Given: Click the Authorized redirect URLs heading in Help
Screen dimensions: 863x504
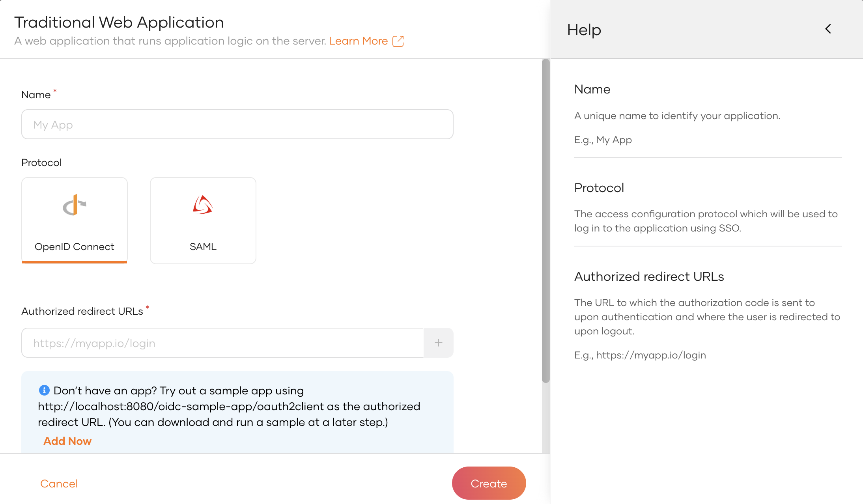Looking at the screenshot, I should [648, 276].
